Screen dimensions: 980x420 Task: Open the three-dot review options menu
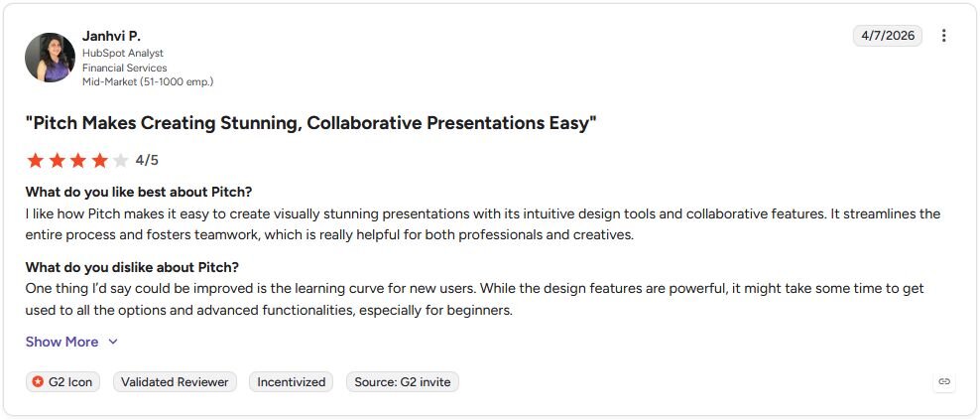point(943,36)
